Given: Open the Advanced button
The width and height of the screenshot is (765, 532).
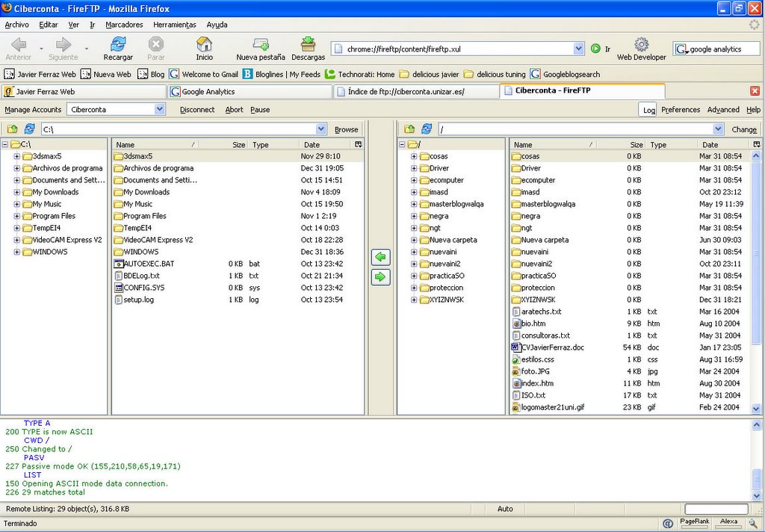Looking at the screenshot, I should 723,110.
